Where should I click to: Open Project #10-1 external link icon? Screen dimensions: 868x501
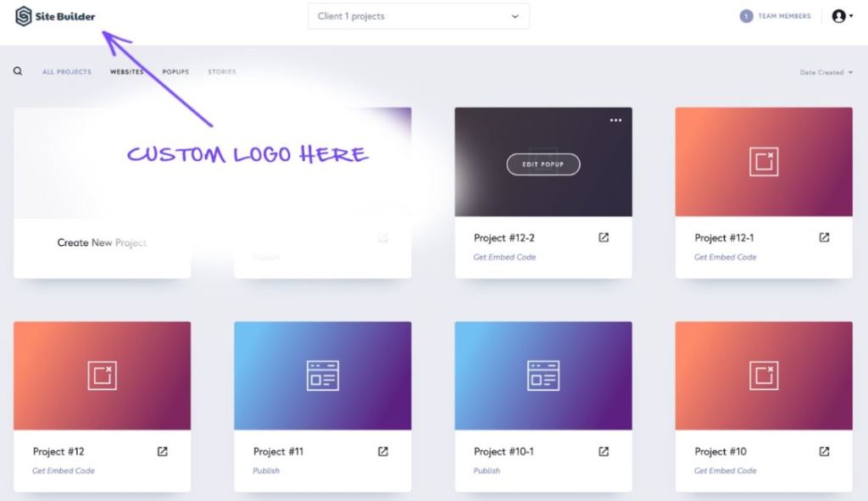click(x=604, y=452)
